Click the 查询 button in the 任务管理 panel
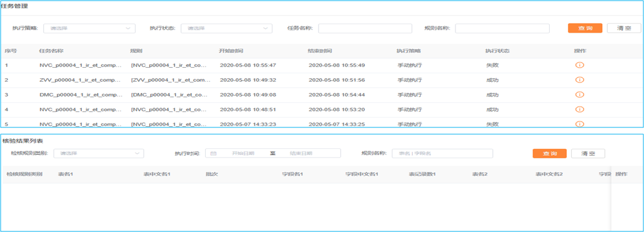The image size is (644, 232). 585,28
